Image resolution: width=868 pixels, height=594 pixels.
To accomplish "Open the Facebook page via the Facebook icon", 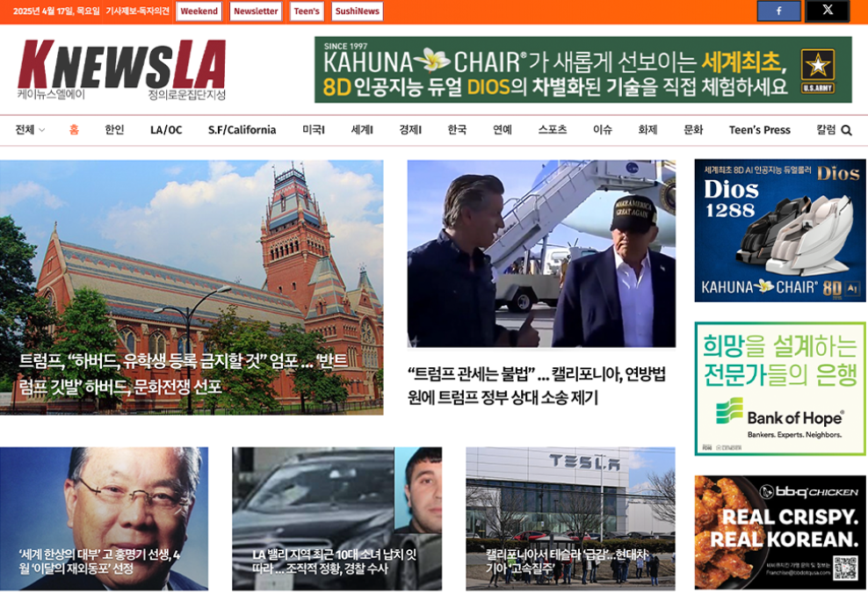I will (778, 11).
